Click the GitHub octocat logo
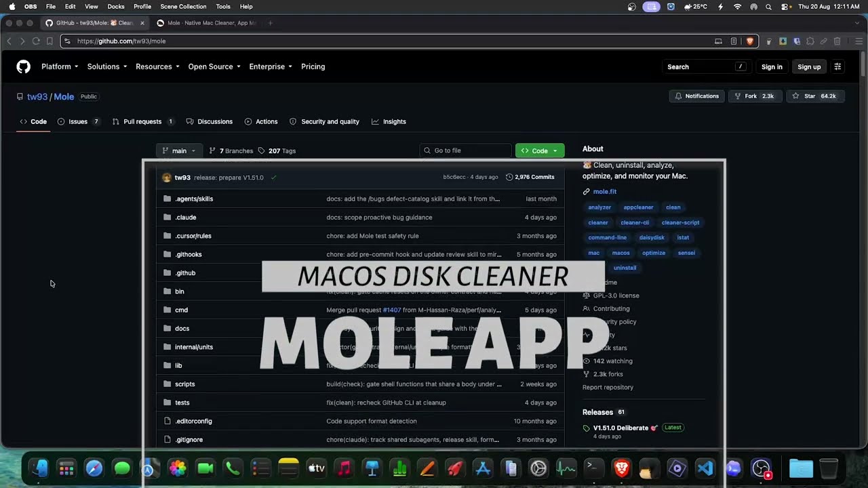Viewport: 868px width, 488px height. click(24, 66)
